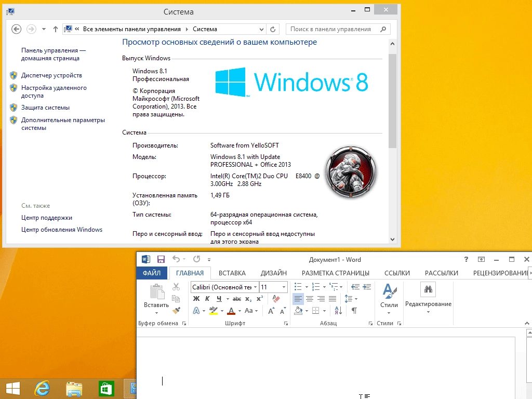Viewport: 532px width, 399px height.
Task: Switch to the РАССЫЛКИ ribbon tab
Action: [442, 273]
